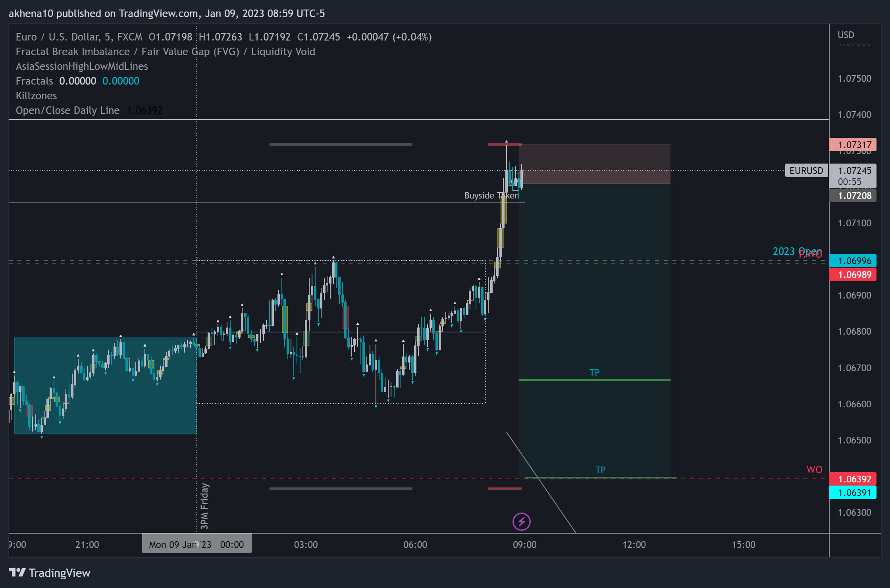Click the 09:00 time axis label
The image size is (890, 588).
[524, 545]
